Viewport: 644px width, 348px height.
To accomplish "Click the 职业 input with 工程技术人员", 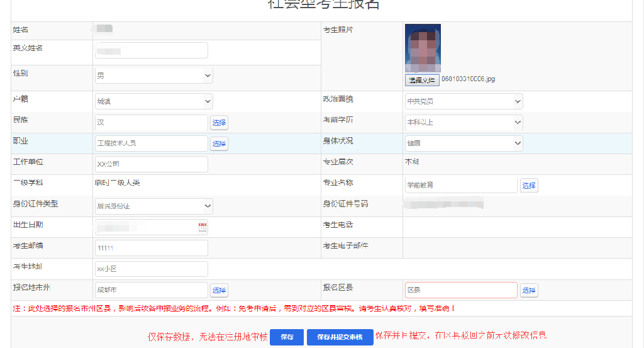I will [x=151, y=143].
